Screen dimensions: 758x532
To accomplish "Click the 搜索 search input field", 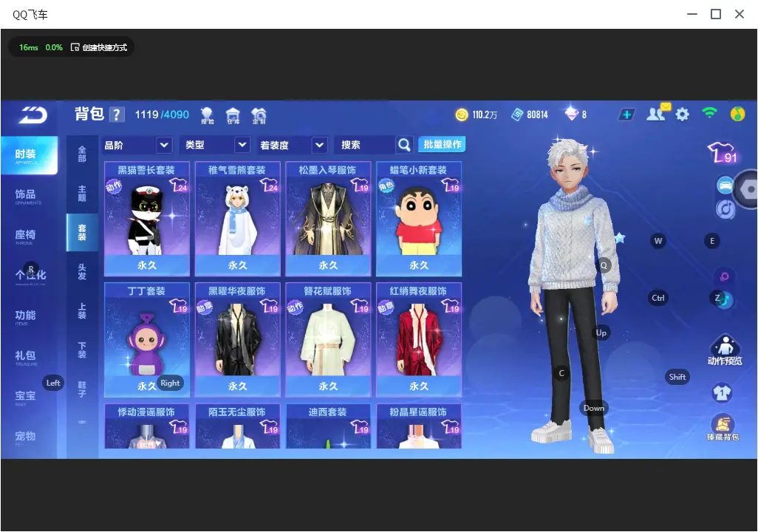I will tap(364, 145).
